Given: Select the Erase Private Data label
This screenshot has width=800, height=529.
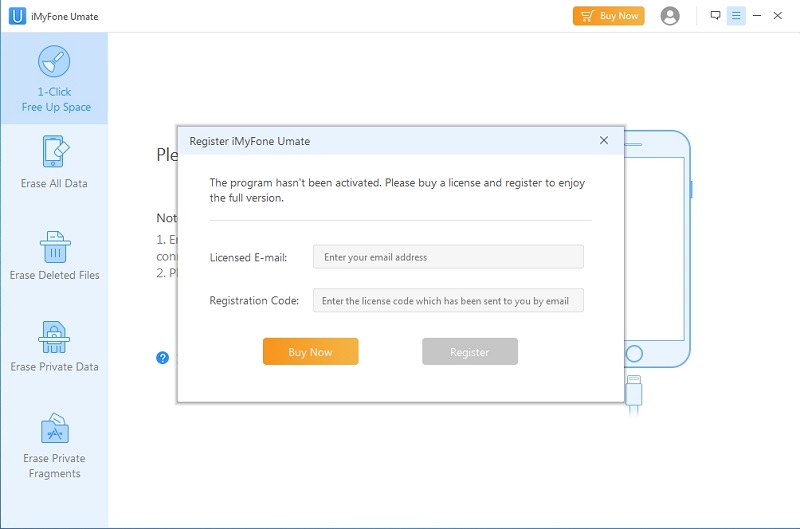Looking at the screenshot, I should point(55,367).
